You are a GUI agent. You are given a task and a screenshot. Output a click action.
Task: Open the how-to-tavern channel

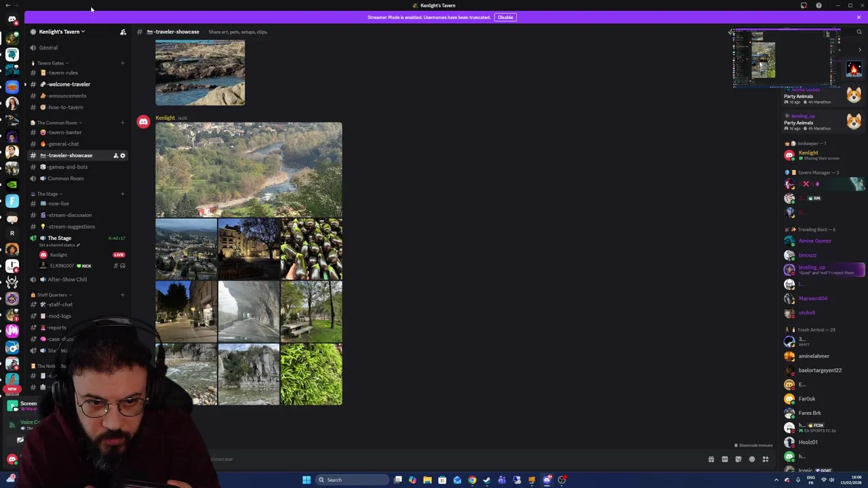click(x=78, y=107)
